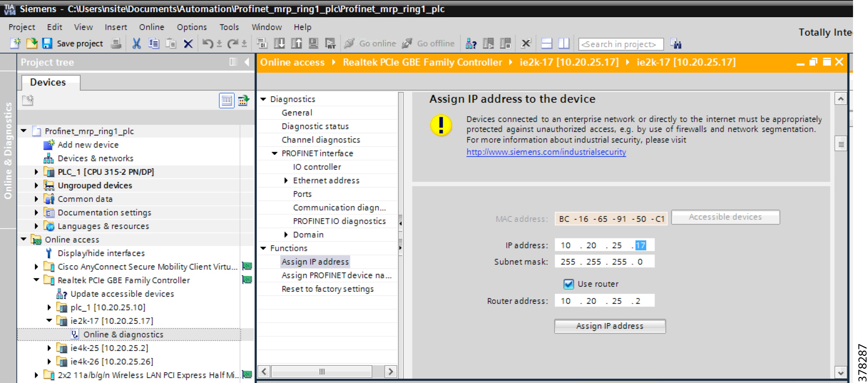This screenshot has width=868, height=383.
Task: Click the Accessible devices button
Action: point(725,217)
